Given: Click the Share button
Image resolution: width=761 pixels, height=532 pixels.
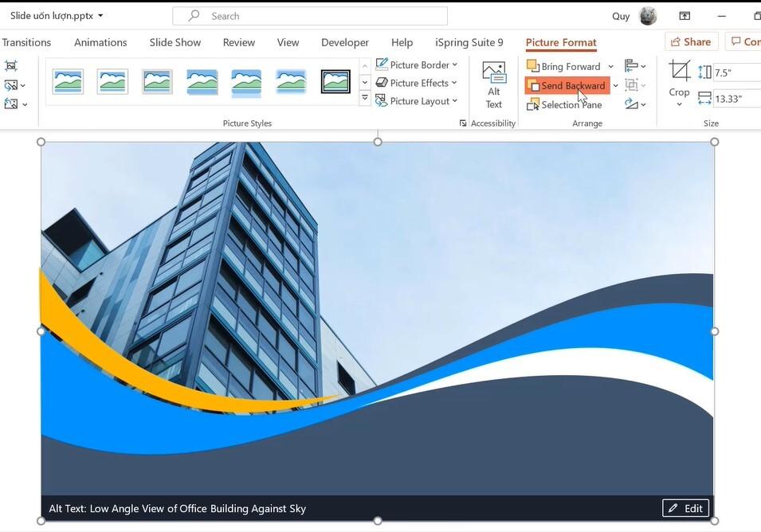Looking at the screenshot, I should [x=691, y=41].
